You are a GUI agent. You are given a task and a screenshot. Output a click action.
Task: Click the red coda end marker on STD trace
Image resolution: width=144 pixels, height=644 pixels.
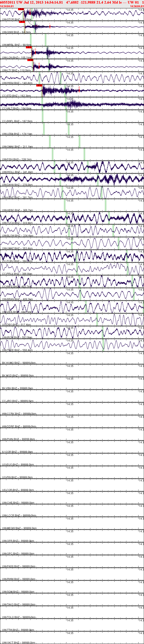[x=79, y=90]
